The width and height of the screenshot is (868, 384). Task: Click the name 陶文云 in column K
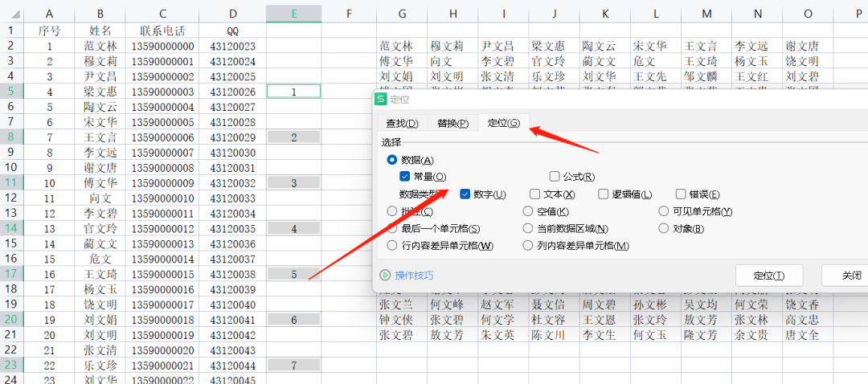[599, 47]
